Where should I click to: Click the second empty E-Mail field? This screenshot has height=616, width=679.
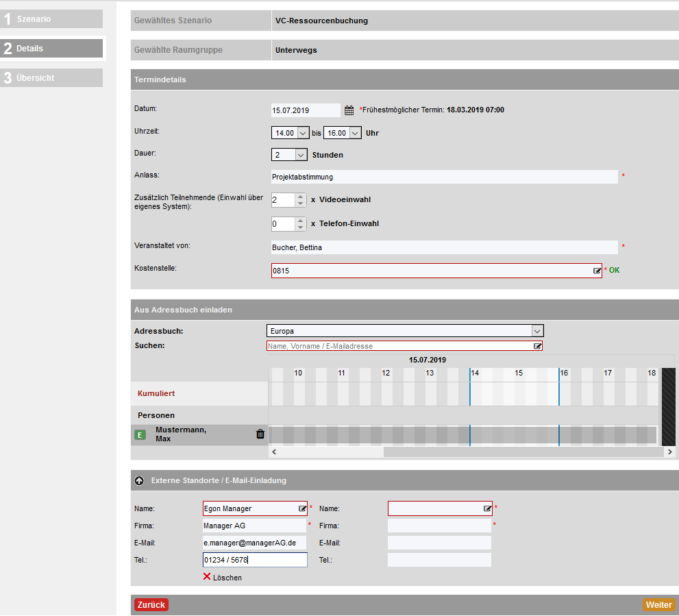(439, 543)
